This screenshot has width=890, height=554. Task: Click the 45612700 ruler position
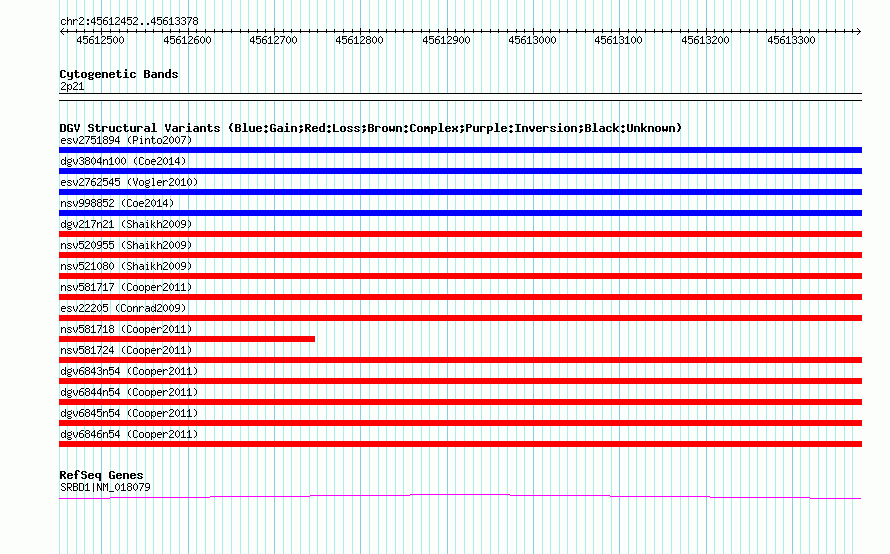(274, 40)
